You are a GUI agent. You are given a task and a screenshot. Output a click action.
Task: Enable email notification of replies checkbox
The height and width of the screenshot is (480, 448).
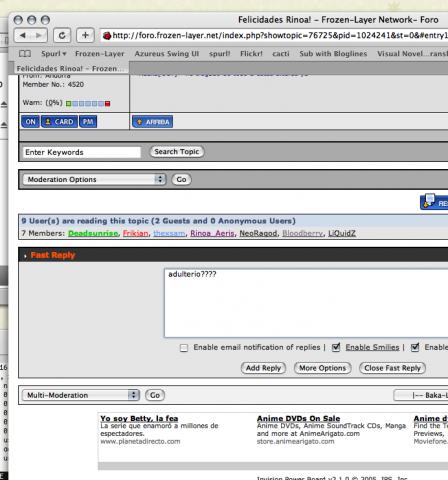pyautogui.click(x=184, y=348)
